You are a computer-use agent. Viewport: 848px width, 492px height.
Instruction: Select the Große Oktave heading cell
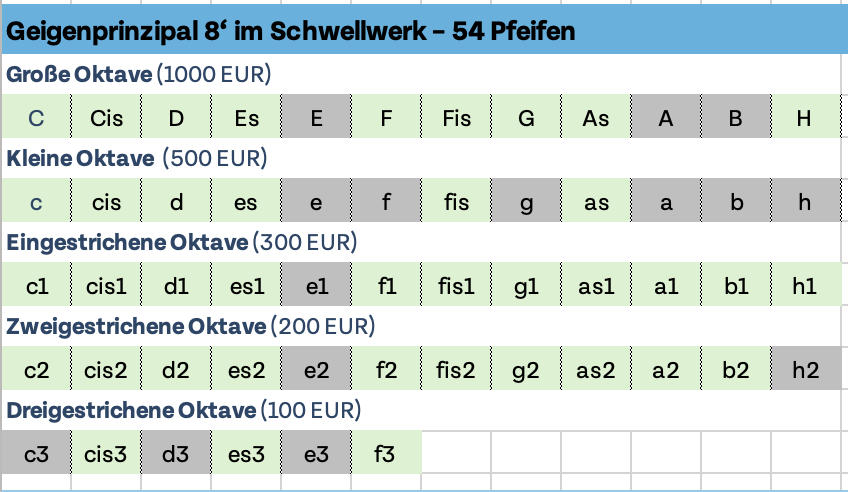[x=138, y=74]
